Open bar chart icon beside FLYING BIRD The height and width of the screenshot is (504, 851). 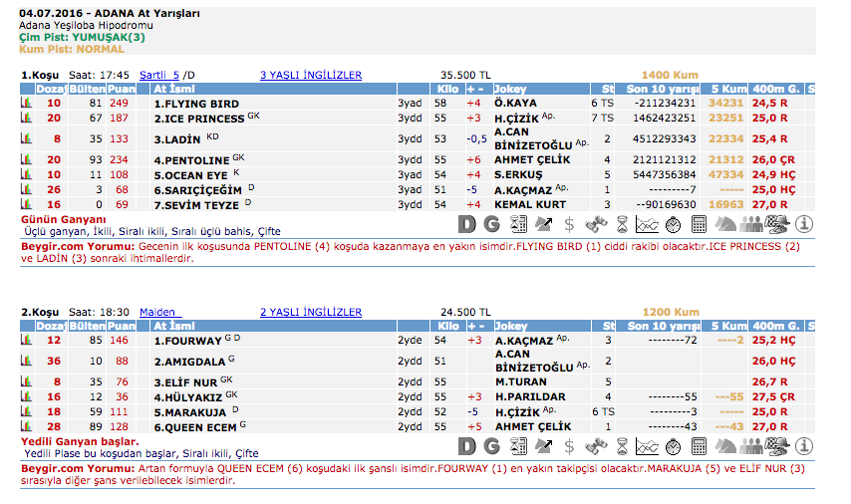click(27, 103)
